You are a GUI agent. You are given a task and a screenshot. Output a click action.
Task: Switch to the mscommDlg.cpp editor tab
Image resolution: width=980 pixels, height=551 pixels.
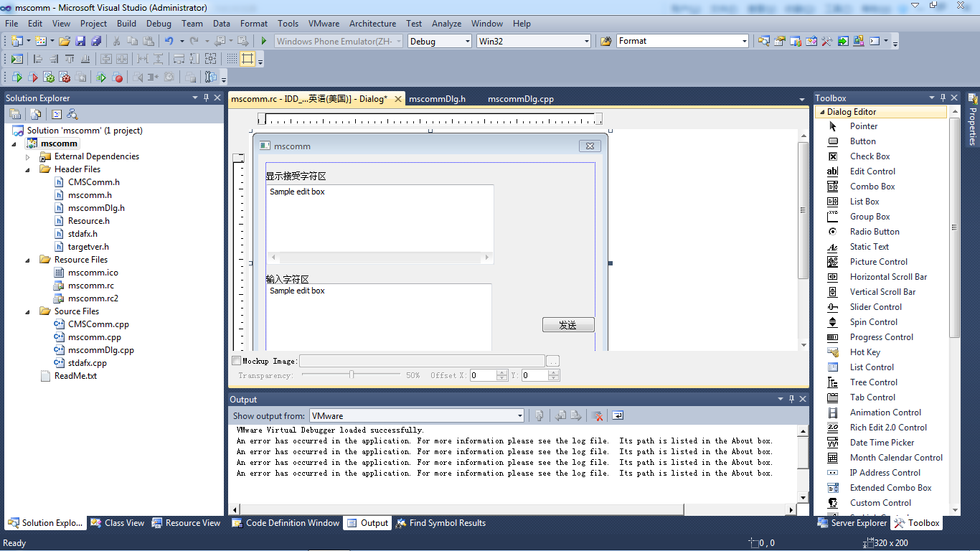pos(520,99)
